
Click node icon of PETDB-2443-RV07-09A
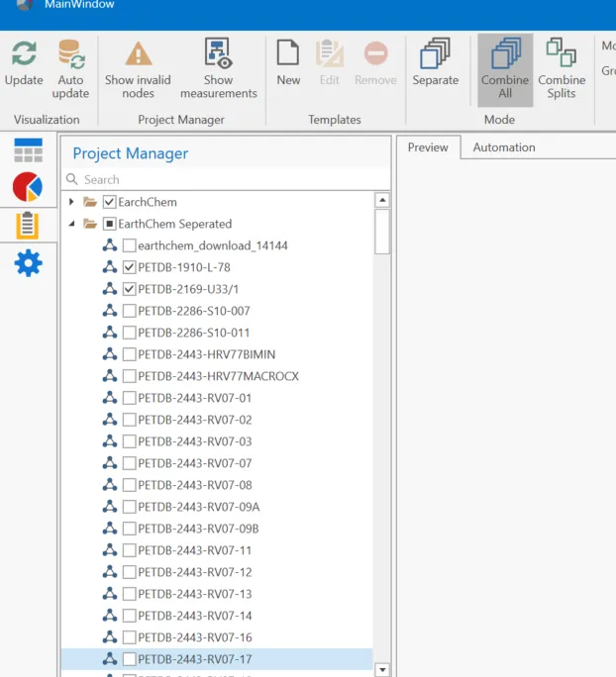[110, 507]
